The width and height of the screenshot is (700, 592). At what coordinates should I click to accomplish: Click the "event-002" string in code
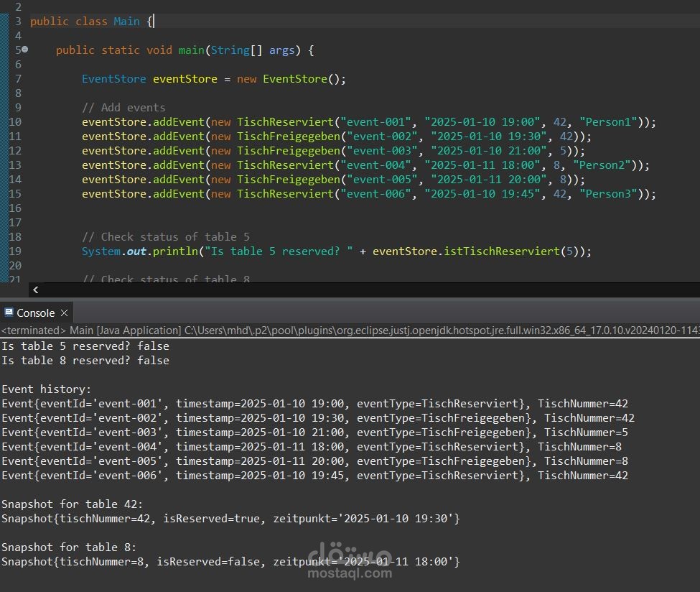382,137
